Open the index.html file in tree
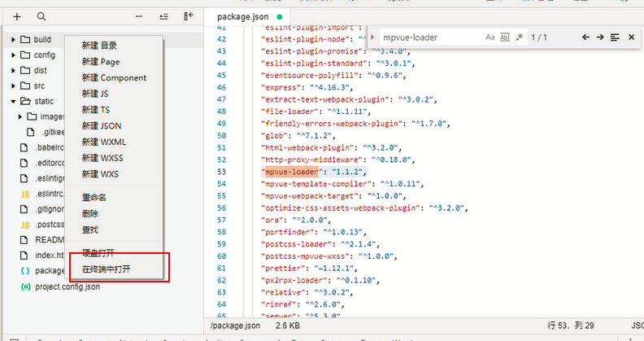The width and height of the screenshot is (644, 341). click(x=50, y=255)
